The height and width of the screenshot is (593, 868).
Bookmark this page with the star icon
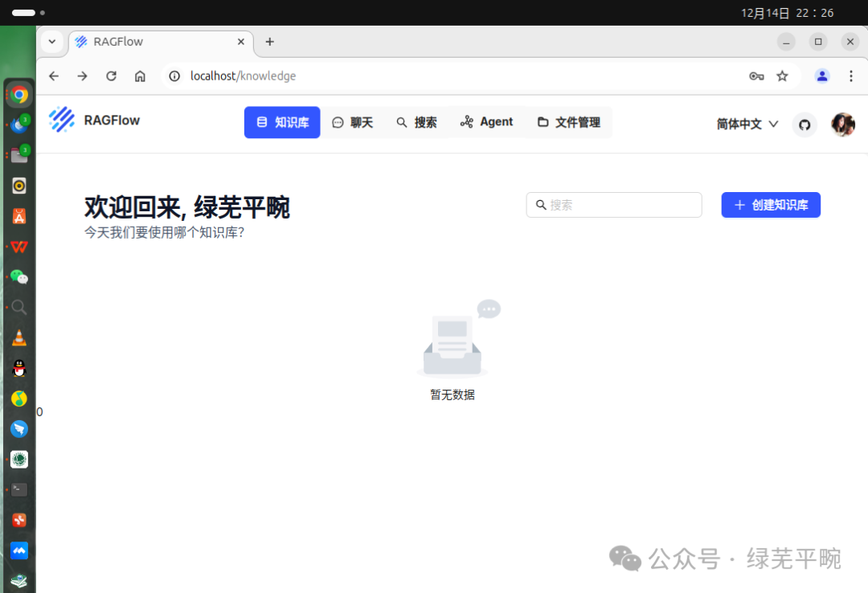click(782, 76)
